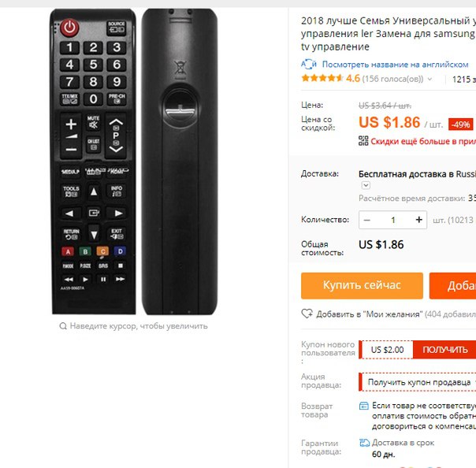This screenshot has height=468, width=476.
Task: Click the Купить сейчас button
Action: pos(362,285)
